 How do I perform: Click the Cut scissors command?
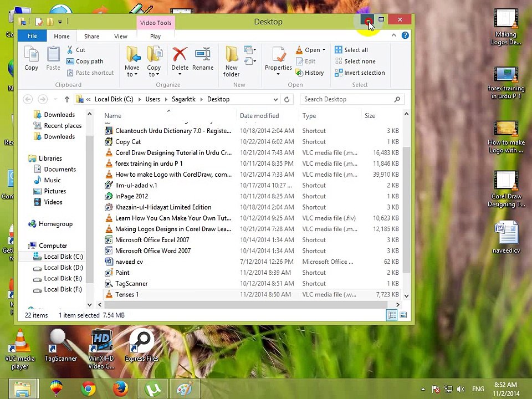pos(76,50)
